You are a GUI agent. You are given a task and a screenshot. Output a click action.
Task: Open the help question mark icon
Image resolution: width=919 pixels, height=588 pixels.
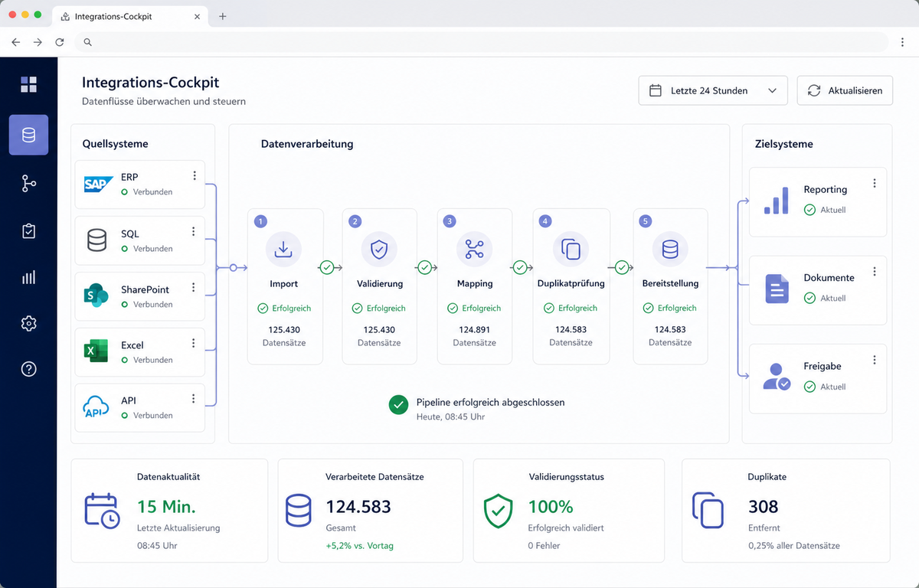click(28, 369)
